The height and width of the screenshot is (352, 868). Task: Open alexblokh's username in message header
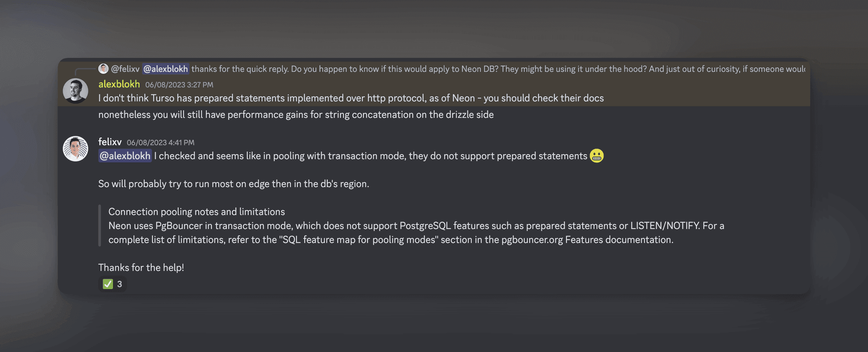(119, 84)
